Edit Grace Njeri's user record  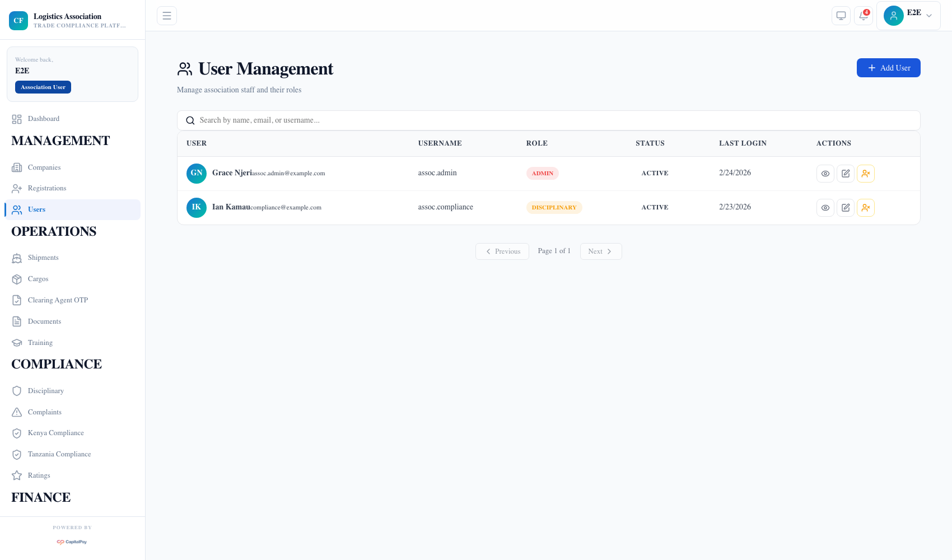[846, 174]
